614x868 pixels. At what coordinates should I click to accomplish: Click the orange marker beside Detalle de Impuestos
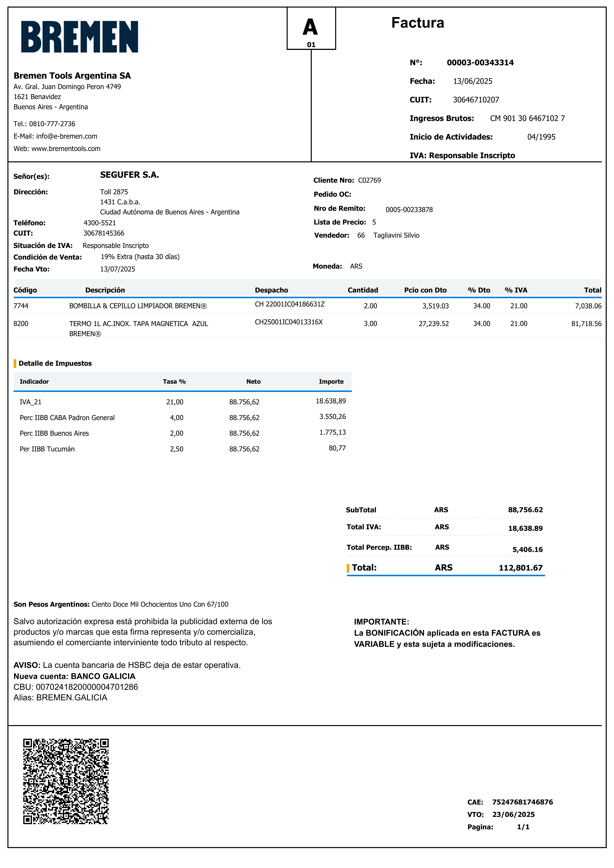point(15,363)
